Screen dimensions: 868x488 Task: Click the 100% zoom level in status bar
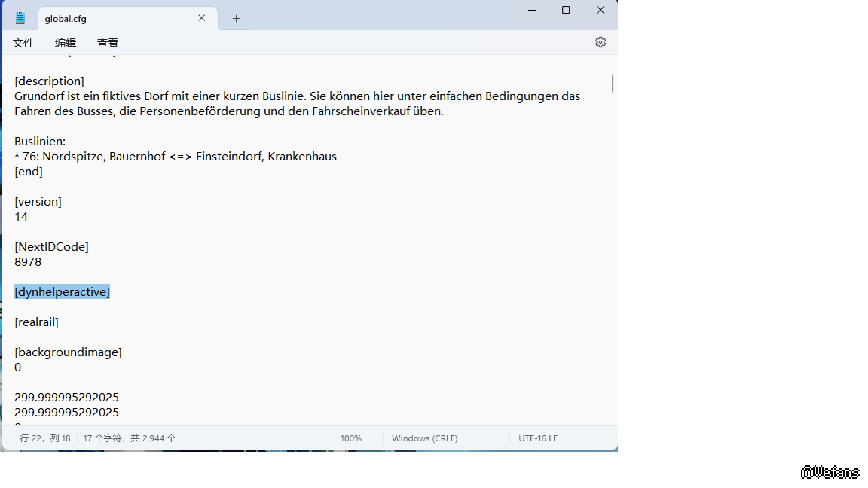coord(351,438)
